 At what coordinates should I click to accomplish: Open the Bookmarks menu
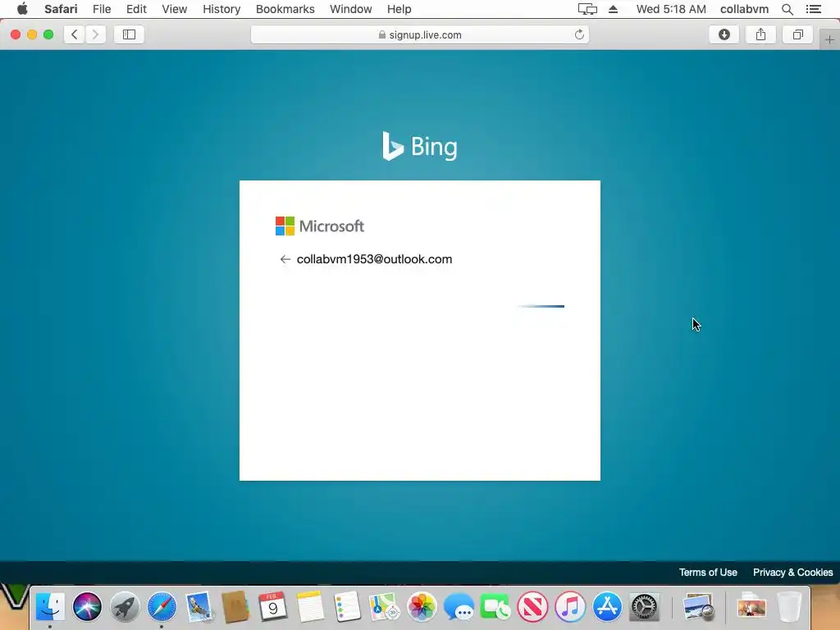tap(285, 9)
